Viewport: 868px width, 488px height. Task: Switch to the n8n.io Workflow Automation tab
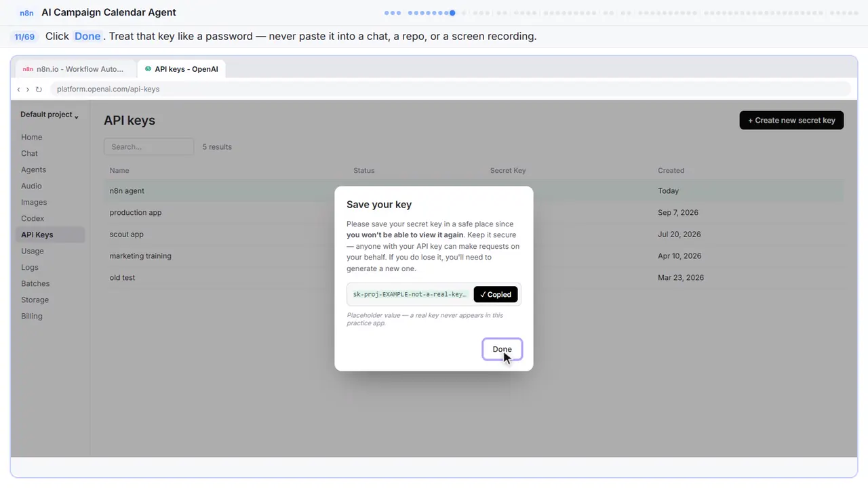coord(73,69)
